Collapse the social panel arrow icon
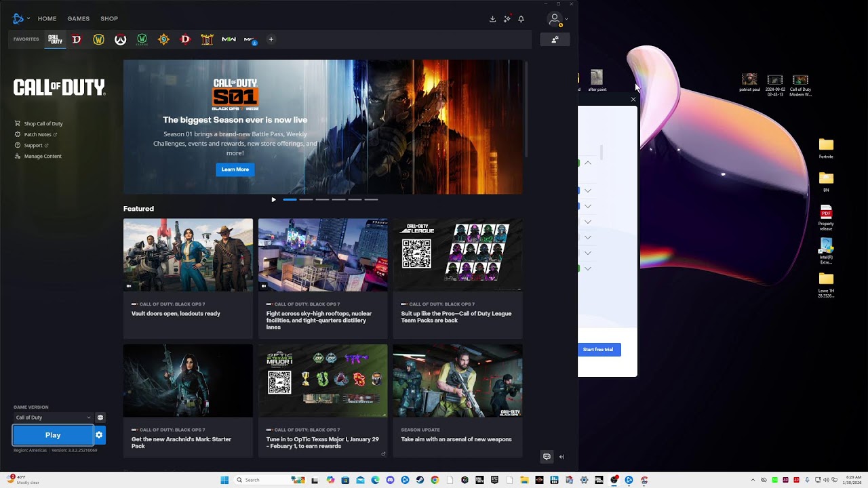 pyautogui.click(x=561, y=457)
